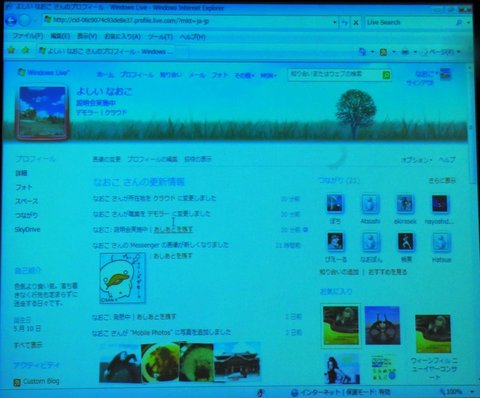This screenshot has width=480, height=398.
Task: Click the large profile picture of よしい なおこ
Action: pos(43,112)
